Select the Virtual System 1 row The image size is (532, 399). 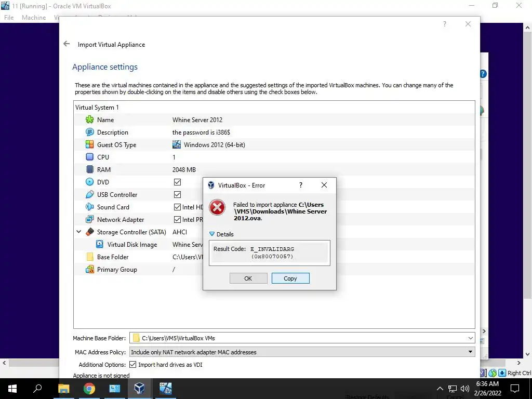pos(274,107)
